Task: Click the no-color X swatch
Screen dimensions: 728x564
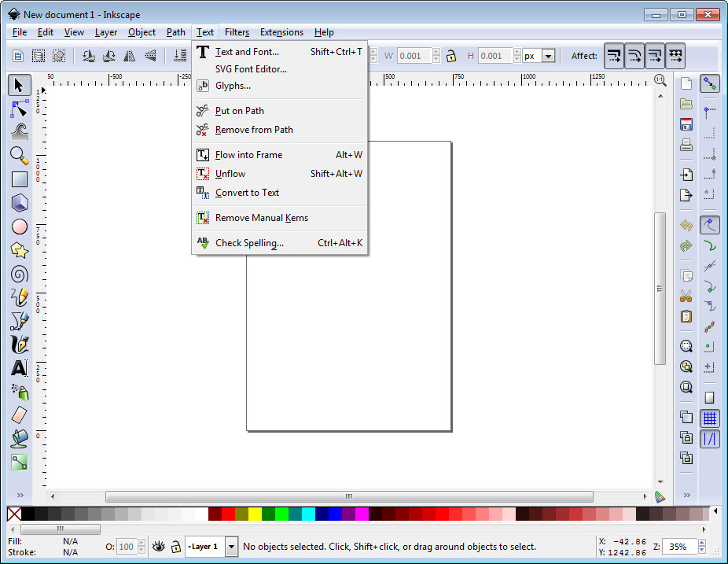Action: [x=14, y=514]
